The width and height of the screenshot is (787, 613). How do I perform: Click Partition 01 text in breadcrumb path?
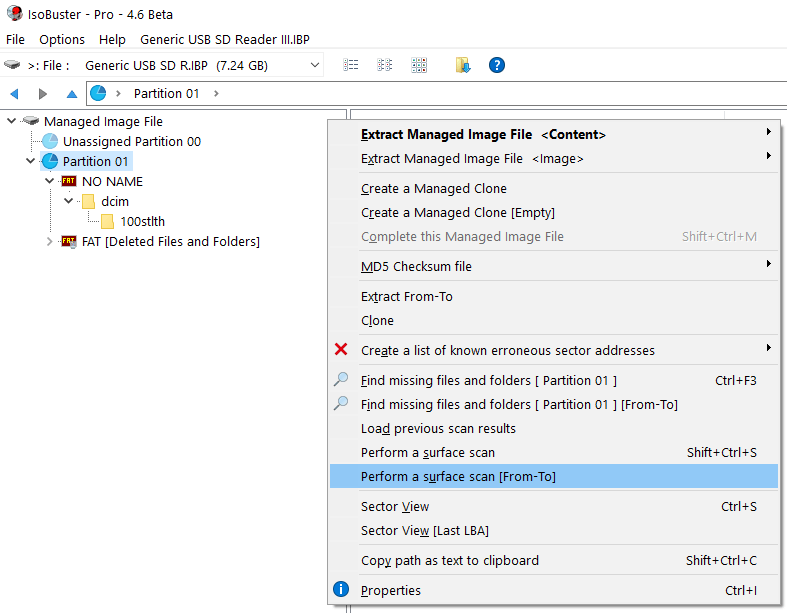(x=166, y=93)
